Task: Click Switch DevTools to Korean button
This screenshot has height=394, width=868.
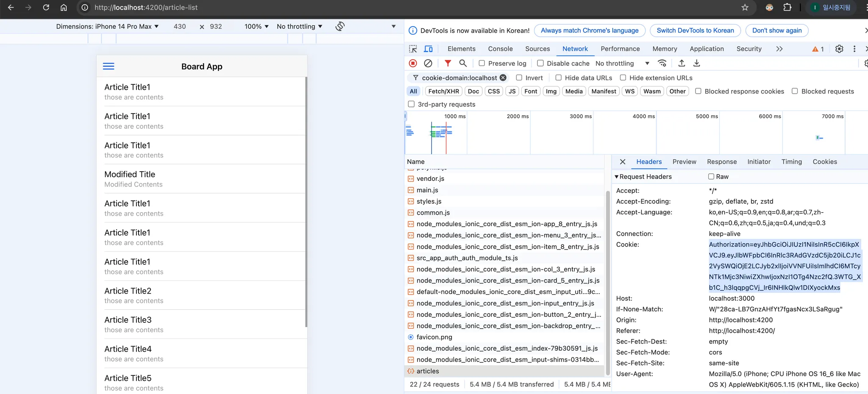Action: point(695,31)
